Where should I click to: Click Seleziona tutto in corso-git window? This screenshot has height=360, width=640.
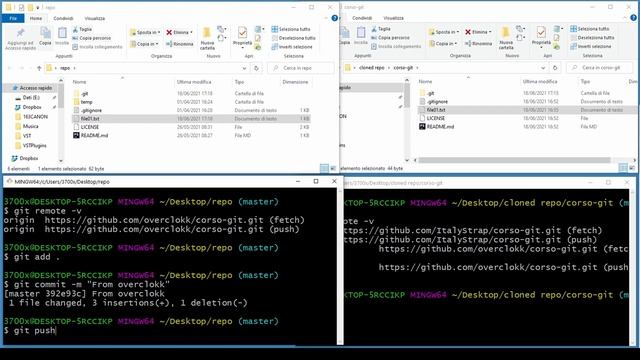pyautogui.click(x=590, y=29)
